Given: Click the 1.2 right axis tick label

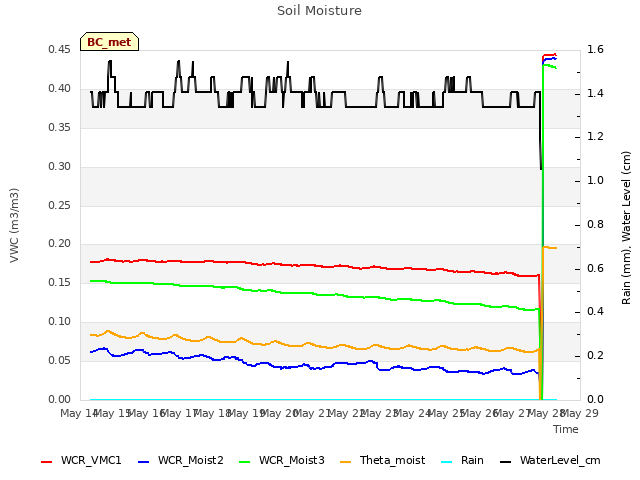Looking at the screenshot, I should click(595, 137).
